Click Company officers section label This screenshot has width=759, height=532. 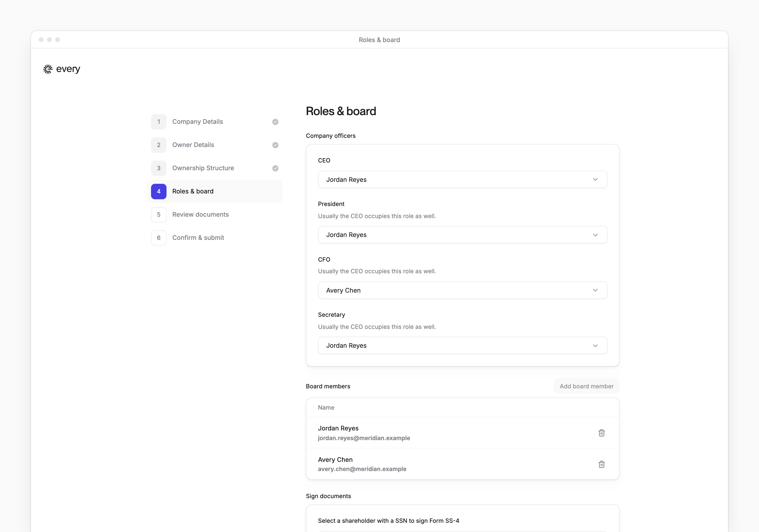point(331,136)
